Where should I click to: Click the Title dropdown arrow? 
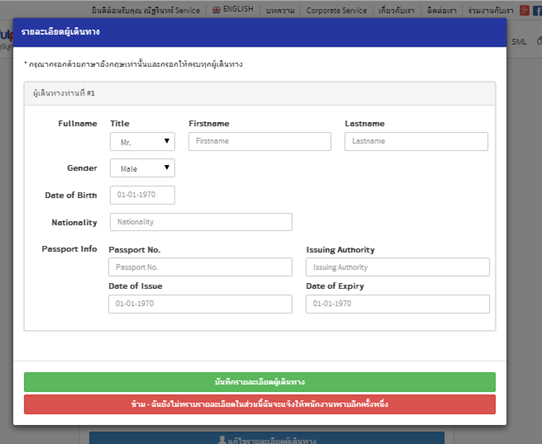(x=167, y=141)
